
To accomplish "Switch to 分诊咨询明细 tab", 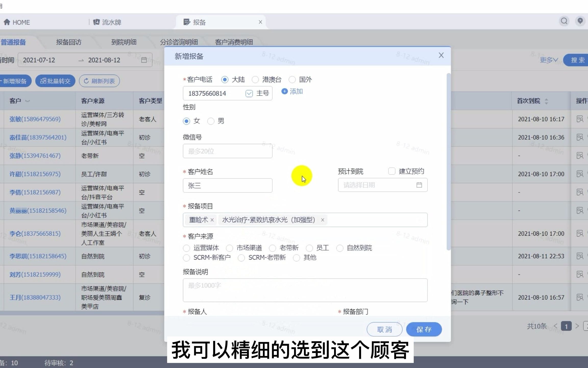I will click(179, 42).
